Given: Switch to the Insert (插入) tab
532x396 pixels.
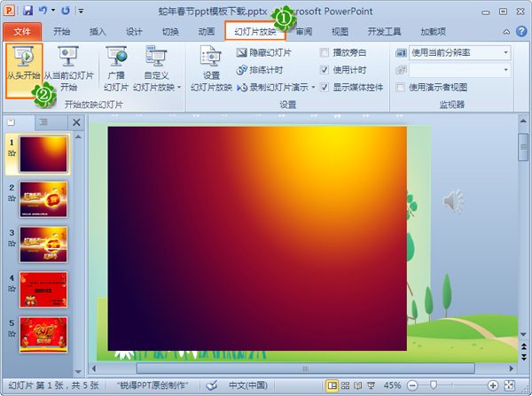Looking at the screenshot, I should pos(98,32).
